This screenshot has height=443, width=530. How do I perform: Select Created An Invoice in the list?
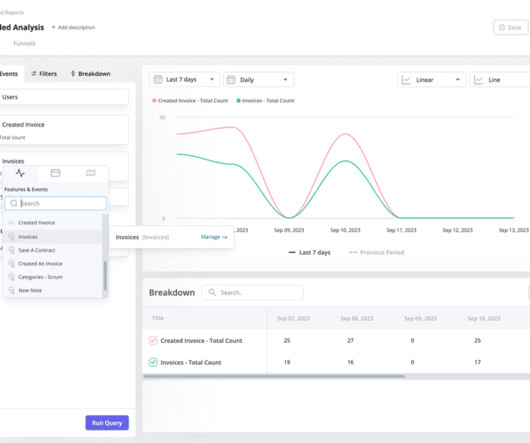[x=52, y=264]
